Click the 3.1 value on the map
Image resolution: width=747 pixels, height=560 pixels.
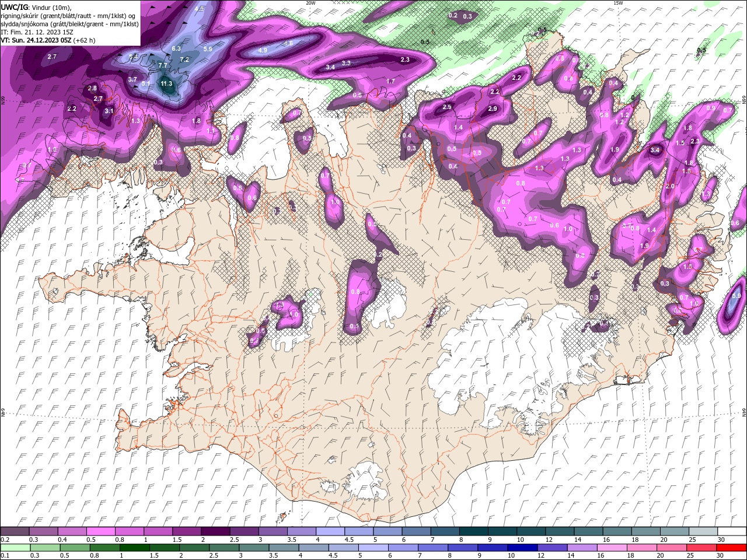pos(109,111)
